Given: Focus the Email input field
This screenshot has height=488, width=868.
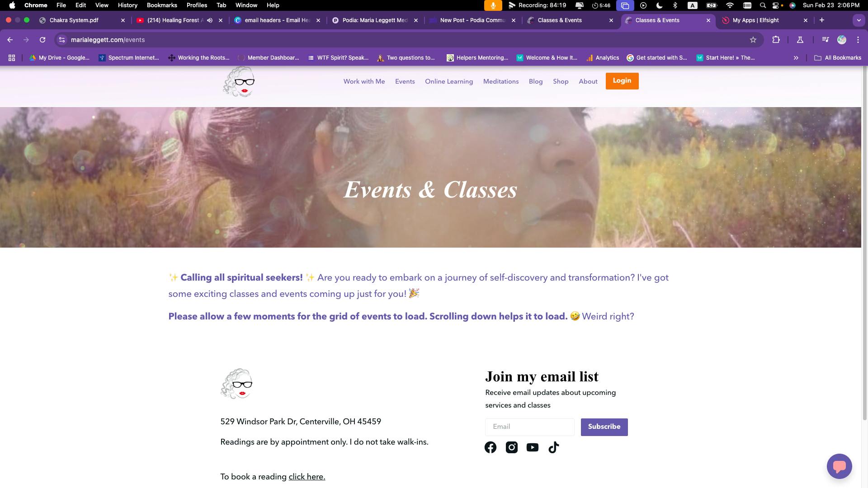Looking at the screenshot, I should coord(530,427).
